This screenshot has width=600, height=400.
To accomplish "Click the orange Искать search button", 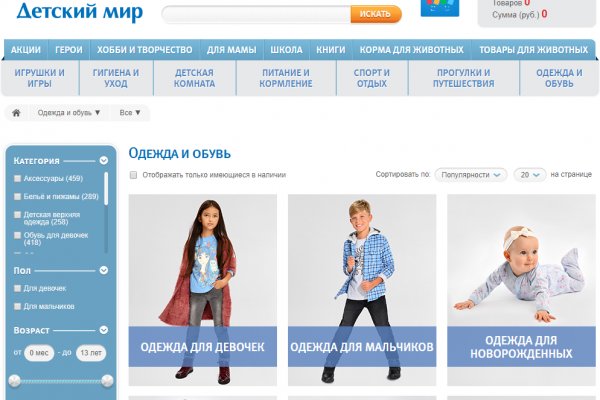I will point(376,14).
